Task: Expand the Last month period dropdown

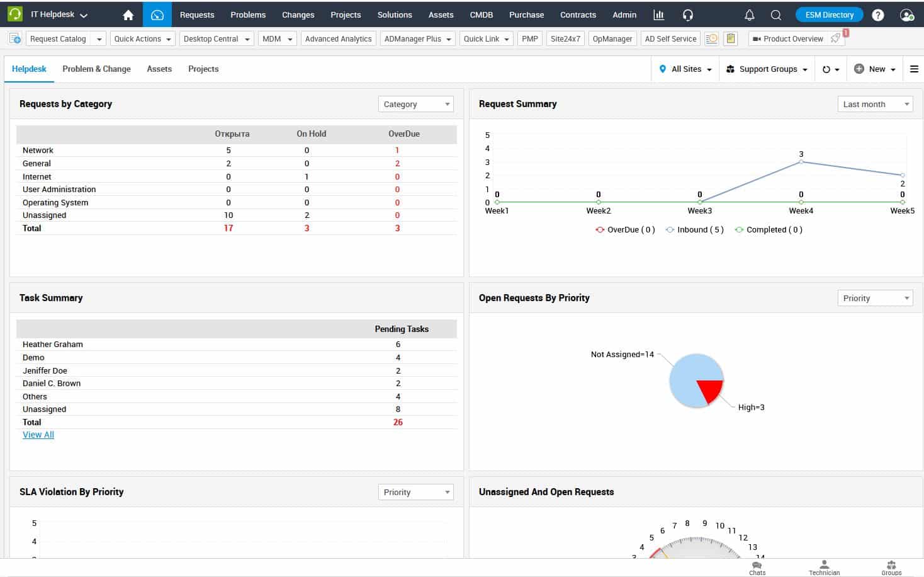Action: tap(876, 105)
